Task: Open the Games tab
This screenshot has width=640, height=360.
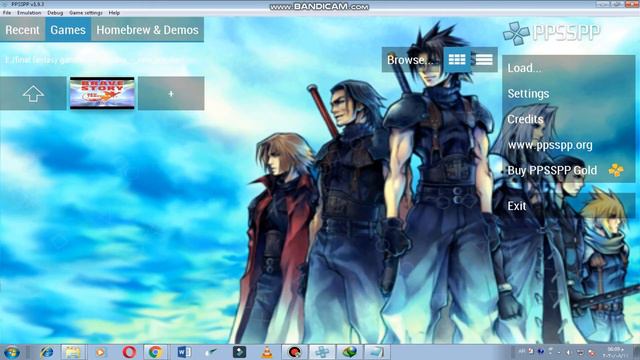Action: point(68,30)
